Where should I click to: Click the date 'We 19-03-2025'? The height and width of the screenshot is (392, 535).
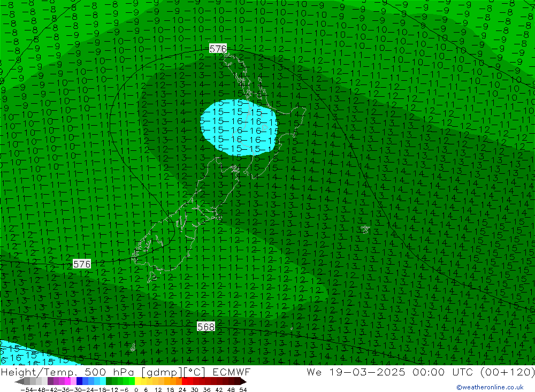(356, 372)
